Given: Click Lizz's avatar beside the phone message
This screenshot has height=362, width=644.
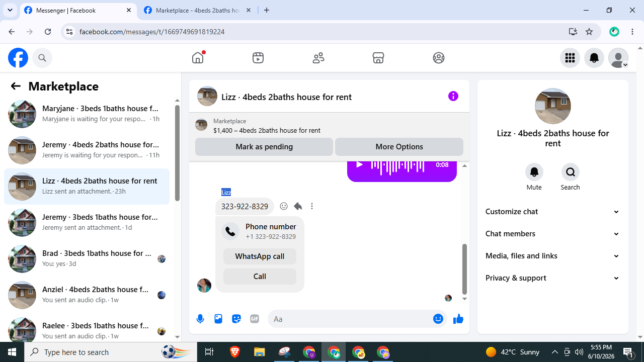Looking at the screenshot, I should coord(204,286).
